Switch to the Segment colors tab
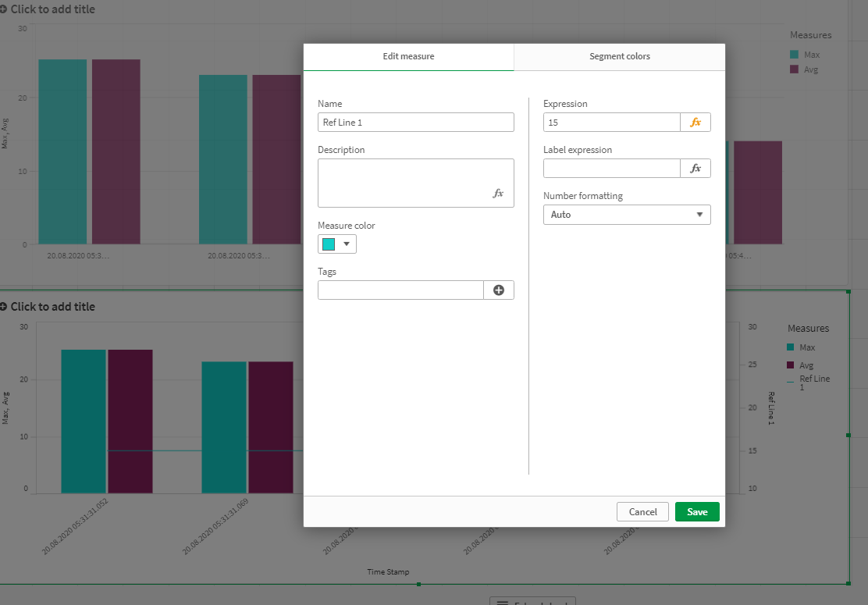The width and height of the screenshot is (868, 605). point(619,56)
